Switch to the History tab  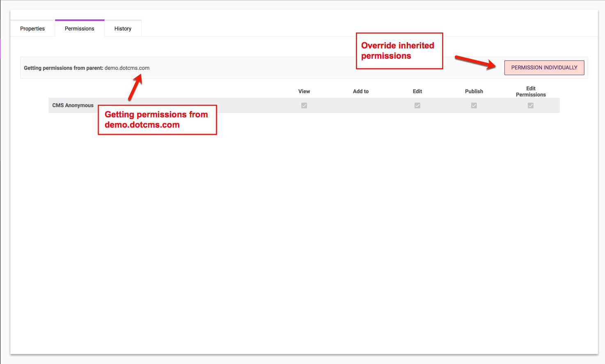coord(123,29)
